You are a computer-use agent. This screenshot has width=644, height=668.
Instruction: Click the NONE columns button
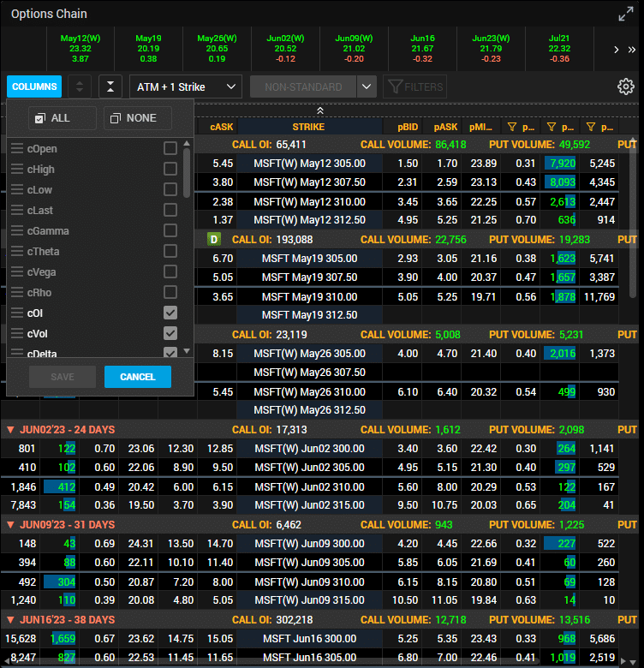138,118
